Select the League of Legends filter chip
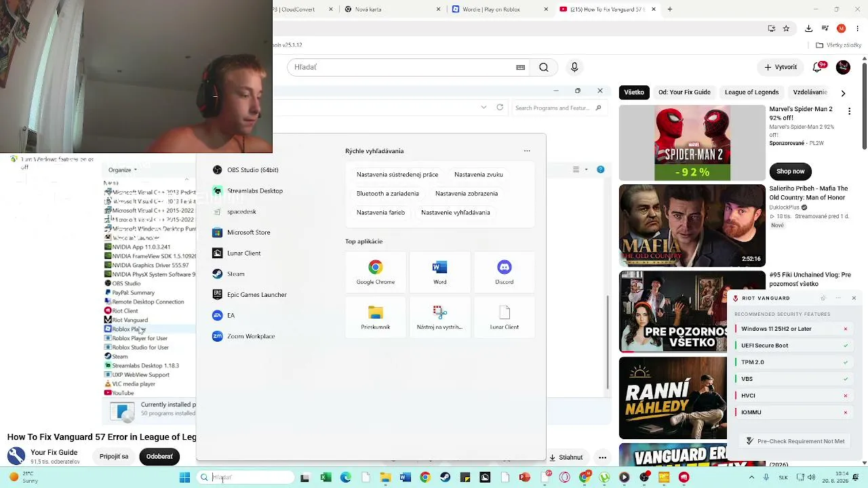This screenshot has height=488, width=868. pyautogui.click(x=751, y=92)
